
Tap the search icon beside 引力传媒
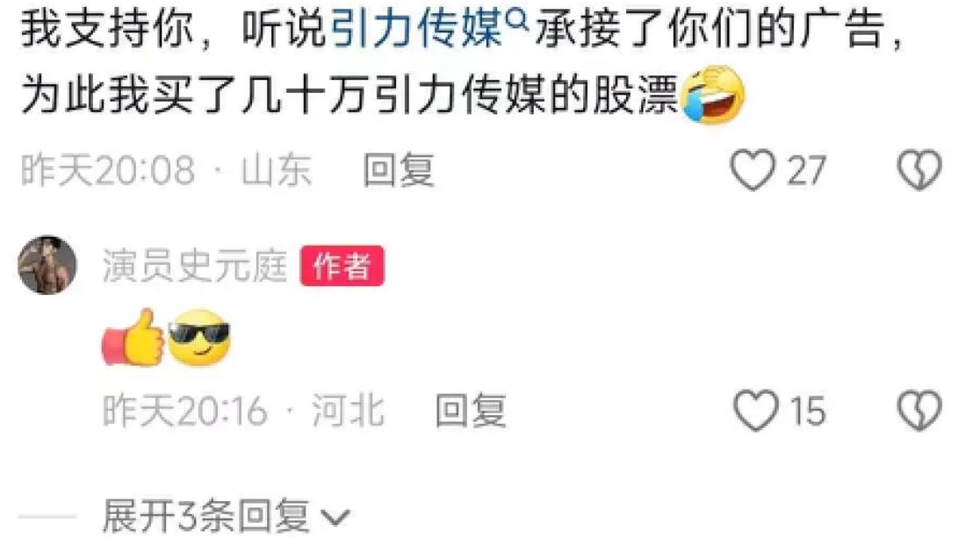(x=516, y=22)
